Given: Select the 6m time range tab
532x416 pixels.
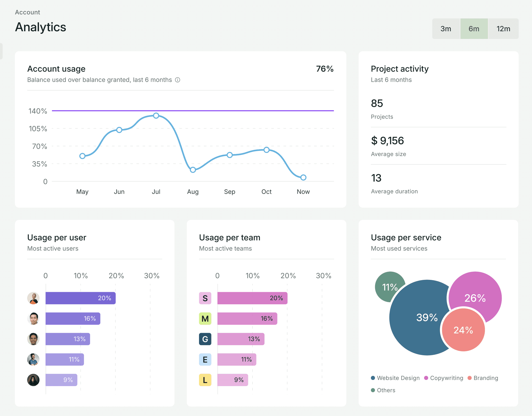Looking at the screenshot, I should tap(474, 29).
